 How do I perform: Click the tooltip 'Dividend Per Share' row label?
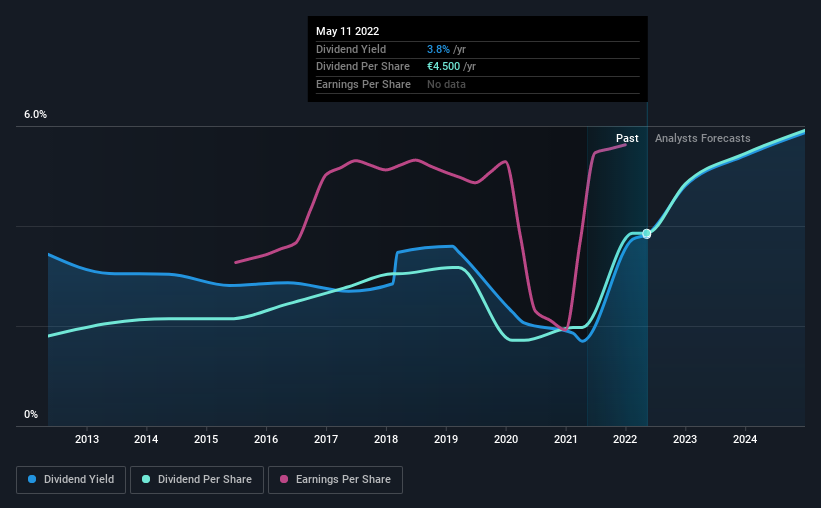(363, 67)
